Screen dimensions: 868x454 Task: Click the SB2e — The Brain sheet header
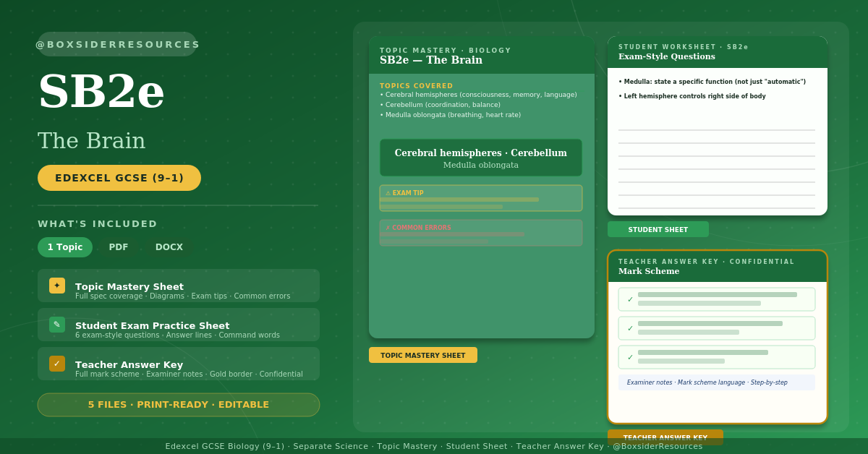coord(431,60)
